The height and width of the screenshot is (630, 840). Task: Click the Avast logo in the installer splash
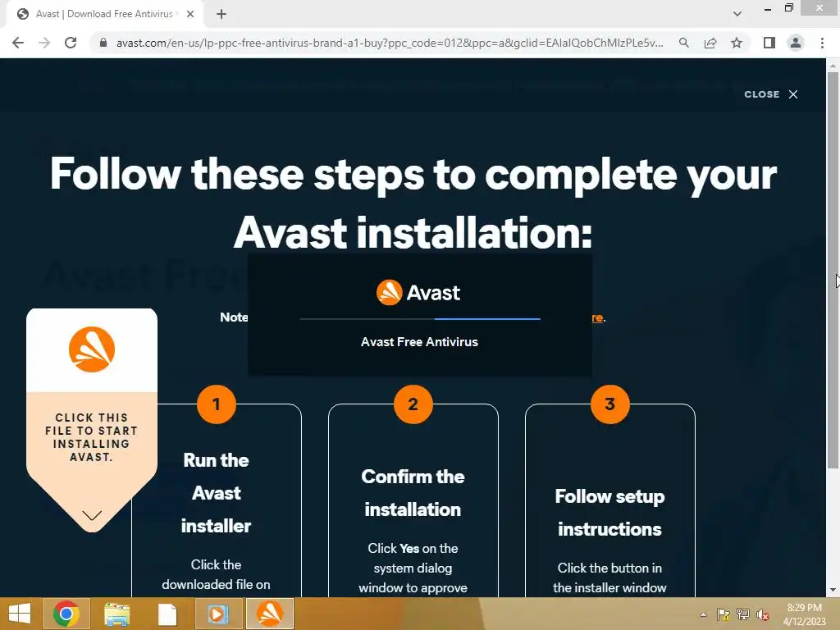(418, 293)
